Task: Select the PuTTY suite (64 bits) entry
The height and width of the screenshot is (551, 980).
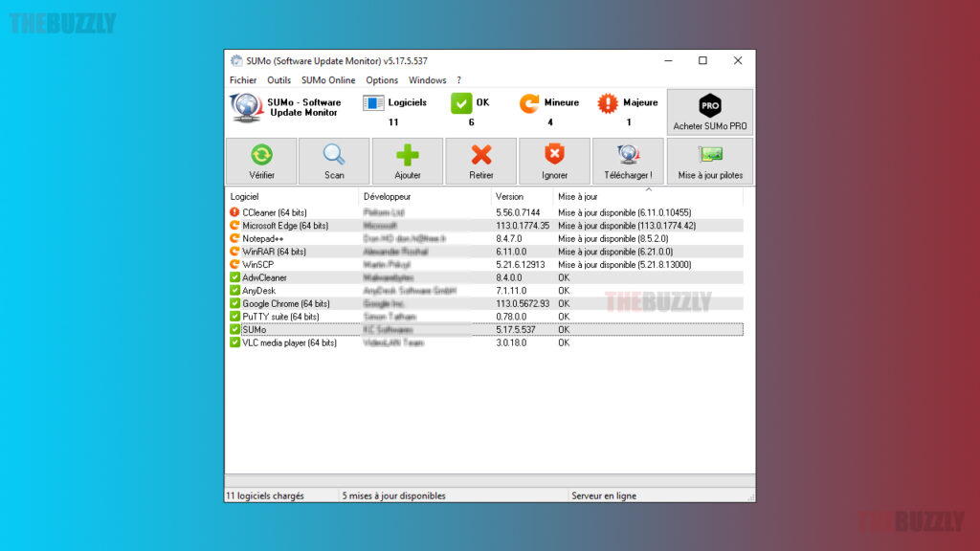Action: (x=280, y=316)
